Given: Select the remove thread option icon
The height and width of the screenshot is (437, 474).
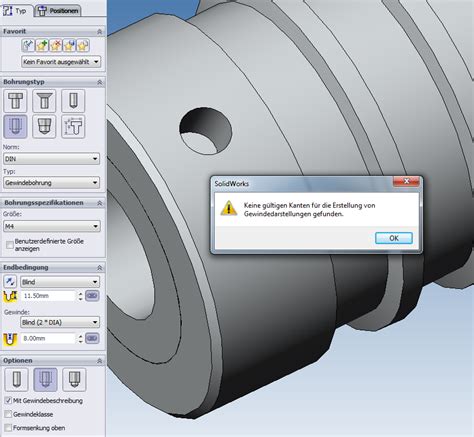Looking at the screenshot, I should (x=74, y=380).
